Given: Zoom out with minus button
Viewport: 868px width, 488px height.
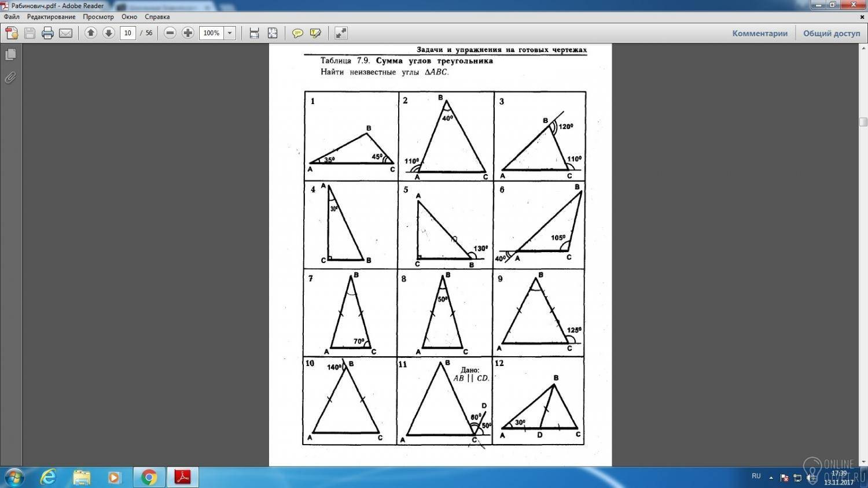Looking at the screenshot, I should point(170,33).
